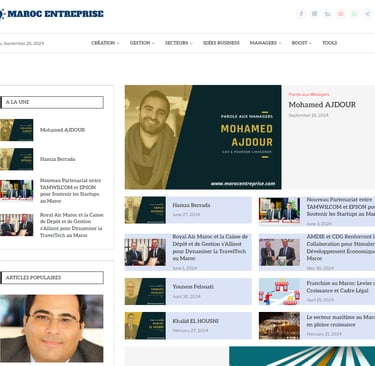Click the ARTICLES POPULAIRES section header
Viewport: 375px width, 366px height.
pyautogui.click(x=52, y=278)
